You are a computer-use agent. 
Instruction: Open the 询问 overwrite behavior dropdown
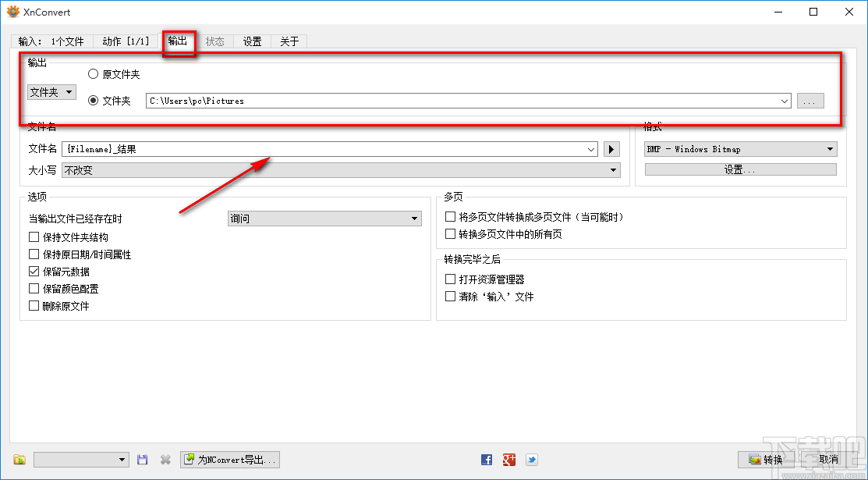coord(325,219)
